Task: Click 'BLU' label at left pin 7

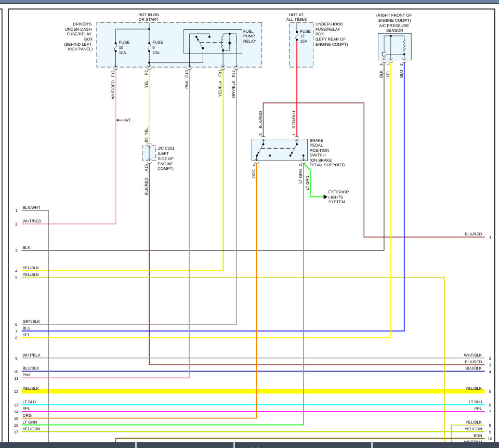Action: tap(27, 328)
